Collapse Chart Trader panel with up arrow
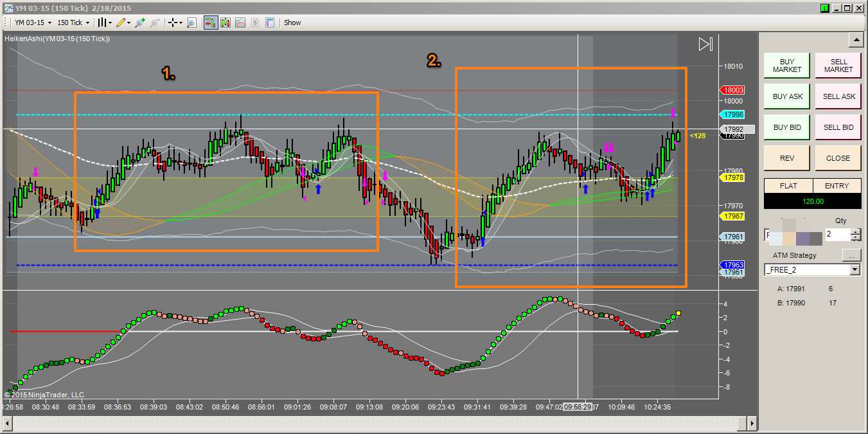Viewport: 868px width, 434px height. tap(855, 41)
